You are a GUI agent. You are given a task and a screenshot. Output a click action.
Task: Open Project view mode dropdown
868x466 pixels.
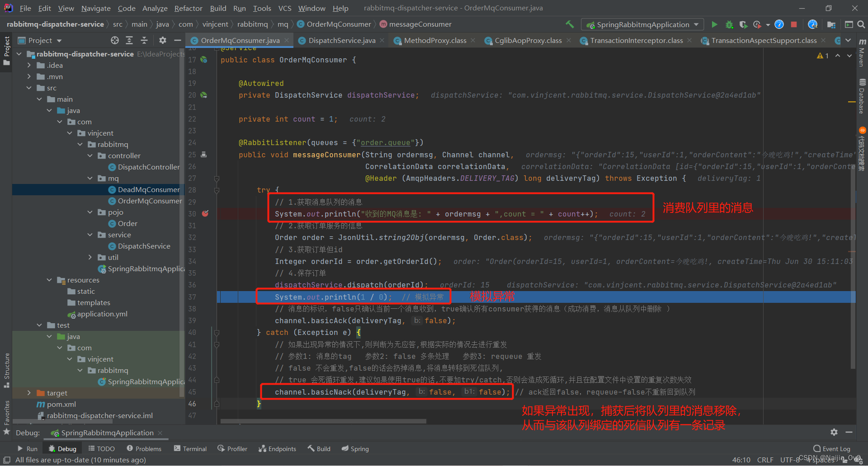tap(40, 40)
